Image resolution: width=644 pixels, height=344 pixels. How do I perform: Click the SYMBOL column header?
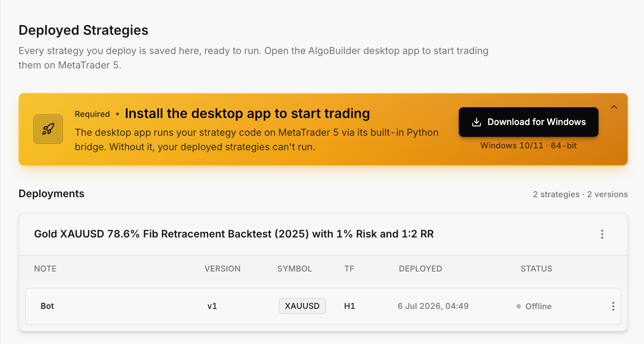(x=295, y=269)
